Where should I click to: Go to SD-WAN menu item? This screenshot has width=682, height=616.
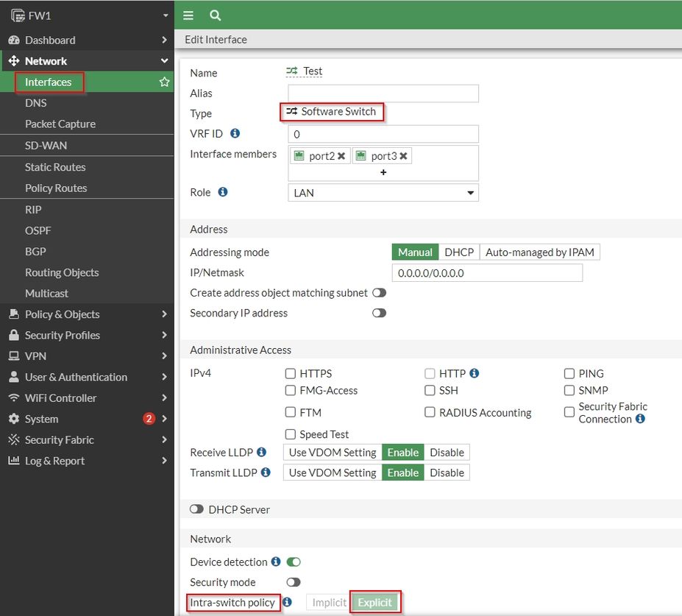coord(46,146)
